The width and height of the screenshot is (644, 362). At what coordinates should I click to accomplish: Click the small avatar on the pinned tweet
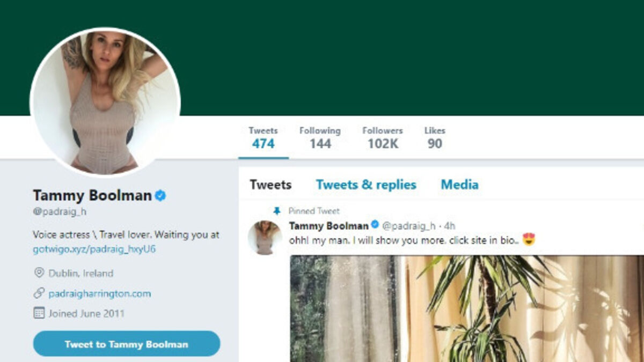(265, 237)
